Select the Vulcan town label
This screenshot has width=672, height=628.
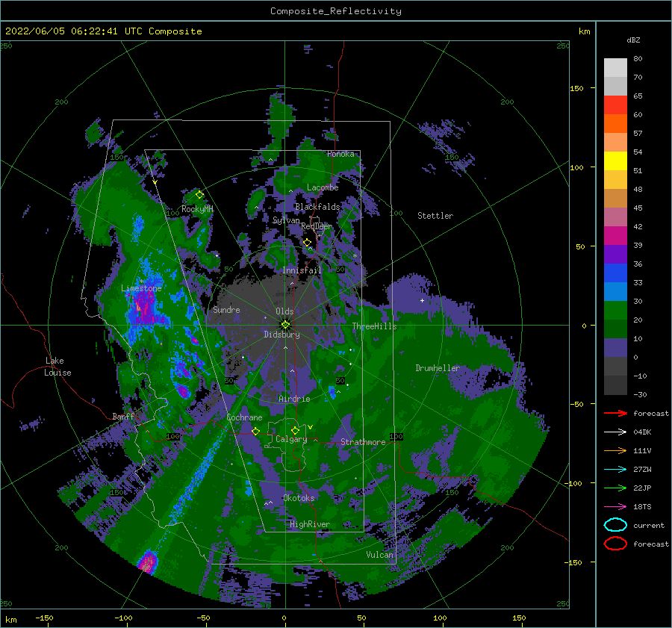click(380, 555)
